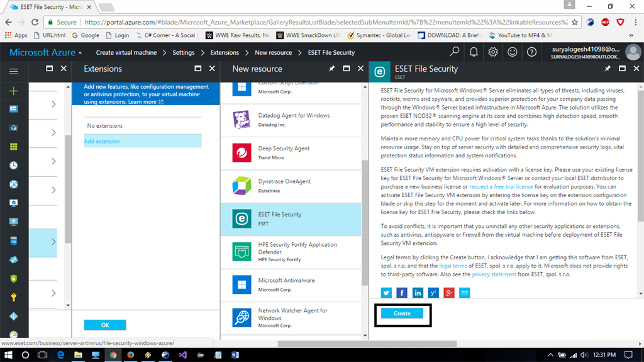Open the SQL databases sidebar icon
644x362 pixels.
[14, 241]
